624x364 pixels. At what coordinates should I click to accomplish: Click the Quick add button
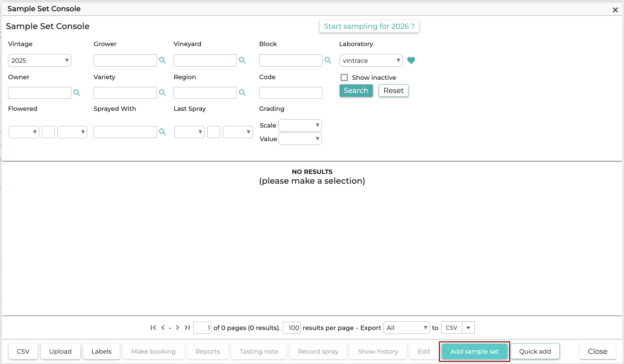(x=535, y=351)
